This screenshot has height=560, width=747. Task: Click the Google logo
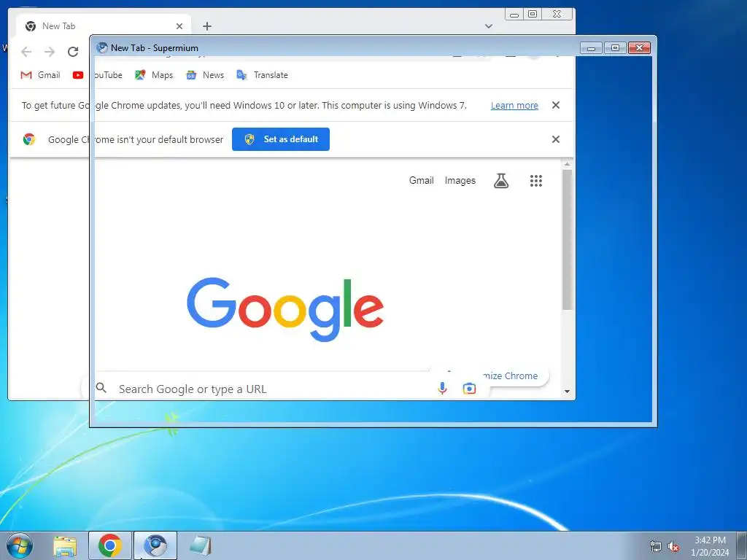pos(285,309)
